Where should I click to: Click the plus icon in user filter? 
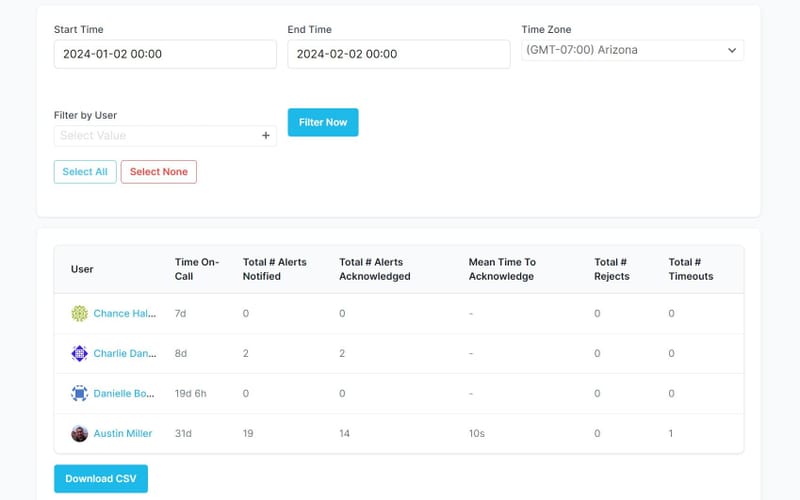(266, 136)
